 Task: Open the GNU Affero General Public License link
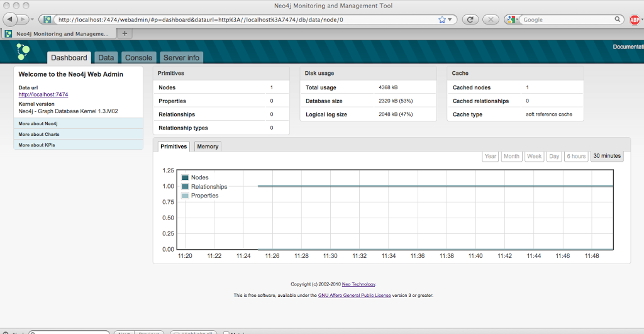tap(355, 295)
